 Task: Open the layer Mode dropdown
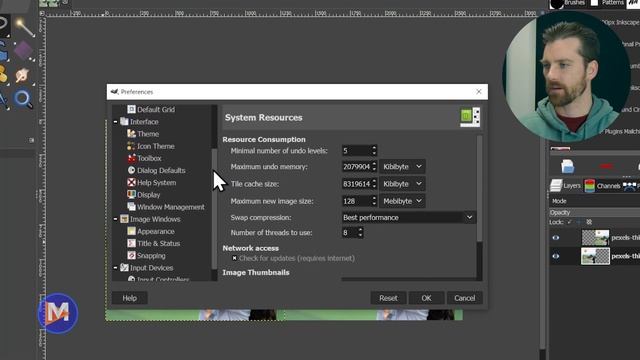595,201
